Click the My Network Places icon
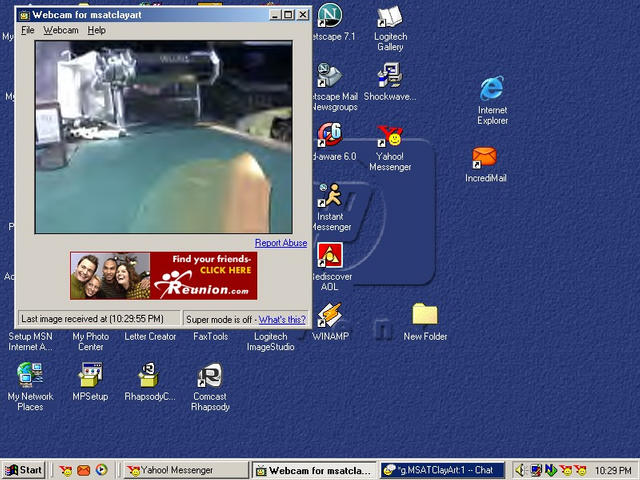The height and width of the screenshot is (480, 640). point(30,375)
